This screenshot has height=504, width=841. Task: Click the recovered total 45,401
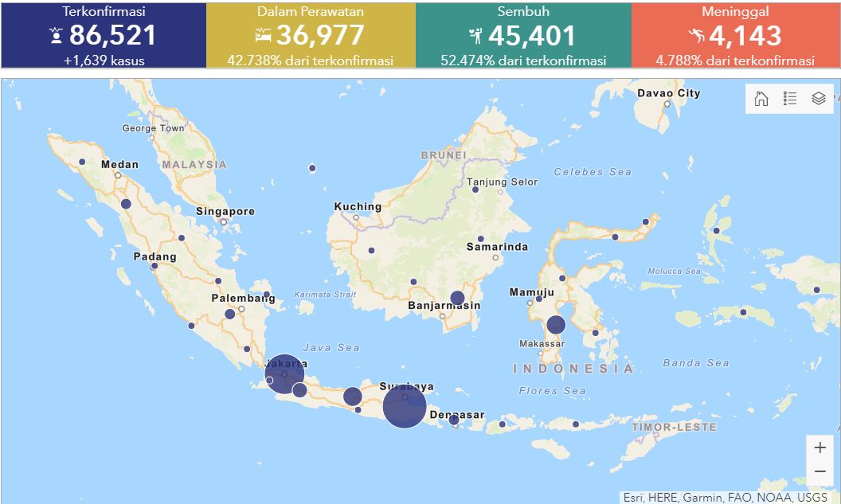point(532,36)
